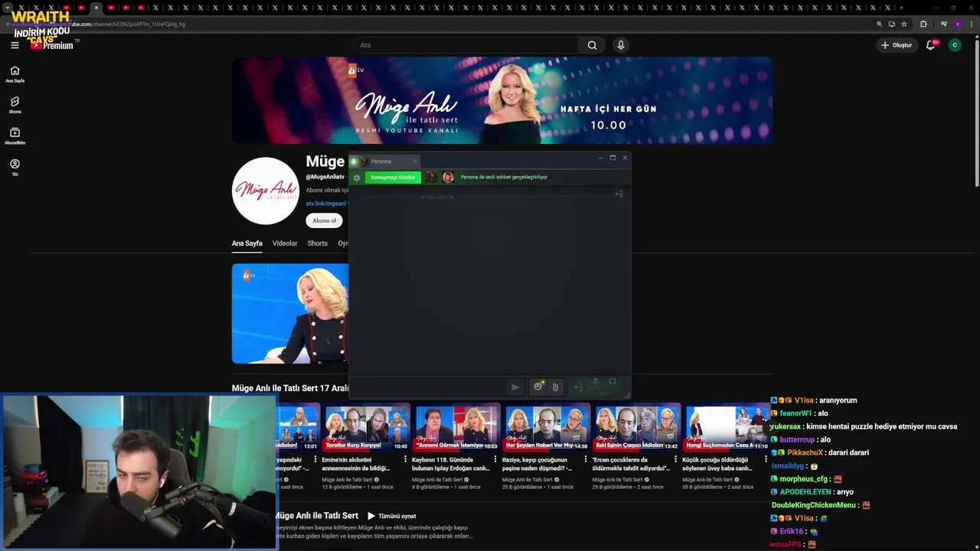Select the Ana Sayfa channel tab
980x551 pixels.
coord(247,243)
